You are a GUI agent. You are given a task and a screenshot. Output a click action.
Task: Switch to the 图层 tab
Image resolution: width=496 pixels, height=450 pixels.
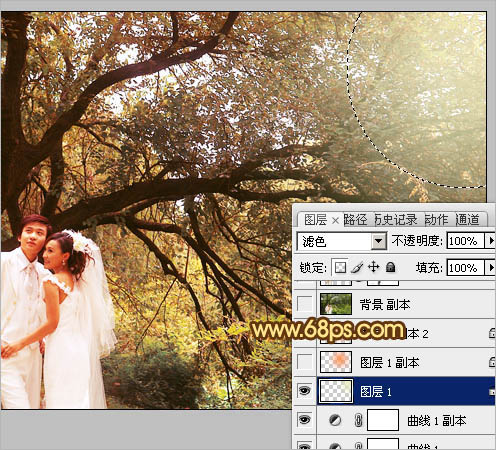pyautogui.click(x=315, y=220)
